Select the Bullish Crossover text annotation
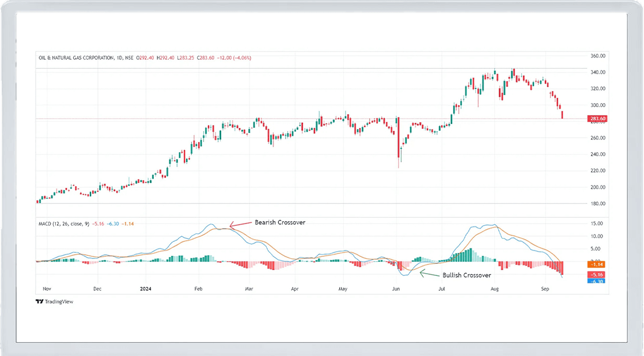 click(467, 276)
